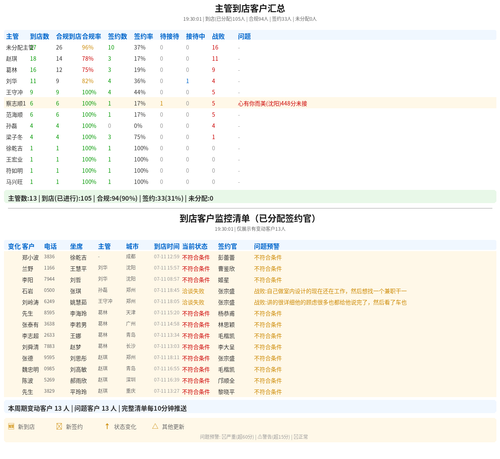The image size is (500, 459).
Task: Click the 客户 column header
Action: tap(28, 246)
